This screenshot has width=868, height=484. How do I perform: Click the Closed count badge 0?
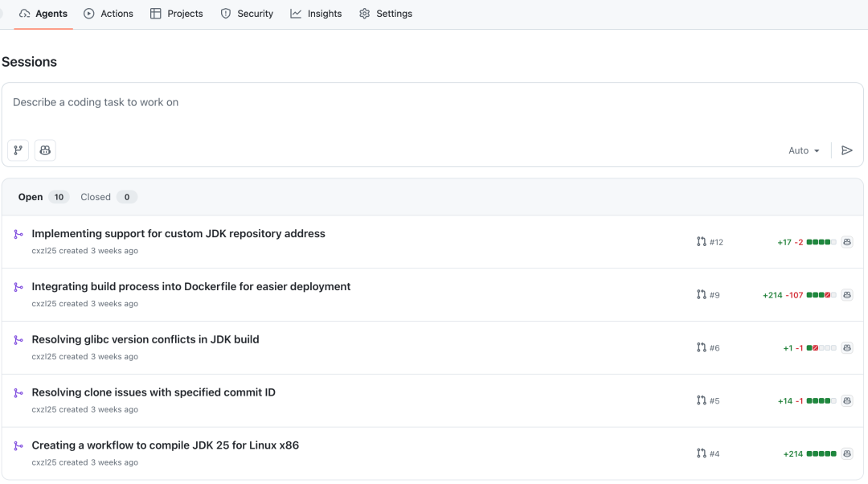click(x=127, y=197)
